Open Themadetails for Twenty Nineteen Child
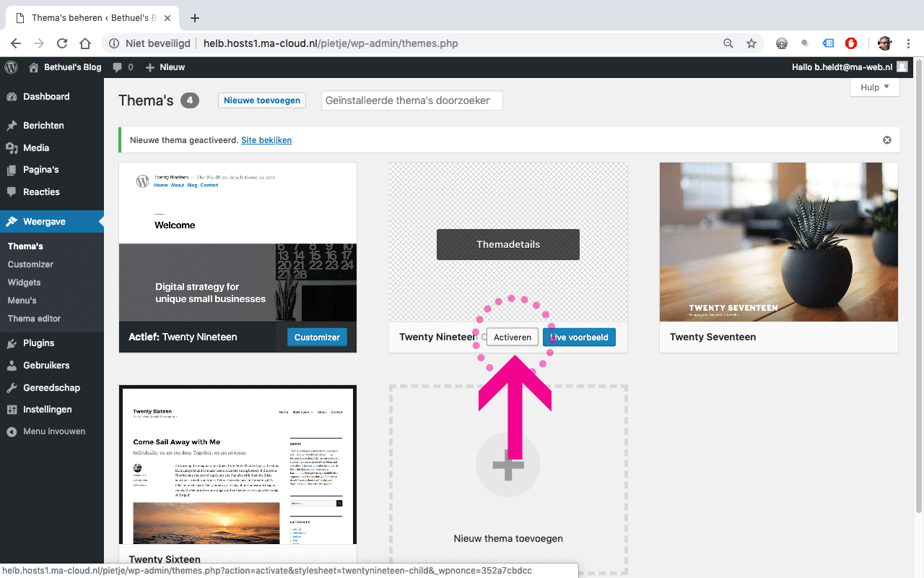Screen dimensions: 924x578 pyautogui.click(x=508, y=244)
